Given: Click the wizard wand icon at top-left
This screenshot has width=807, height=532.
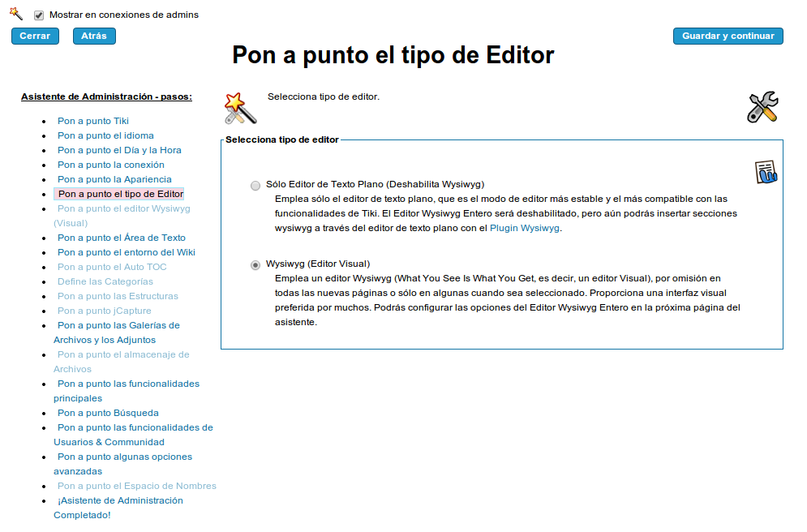Looking at the screenshot, I should click(x=15, y=13).
